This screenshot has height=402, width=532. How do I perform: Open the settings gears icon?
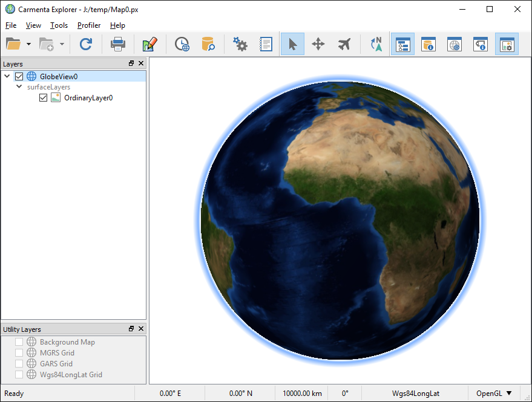tap(240, 44)
